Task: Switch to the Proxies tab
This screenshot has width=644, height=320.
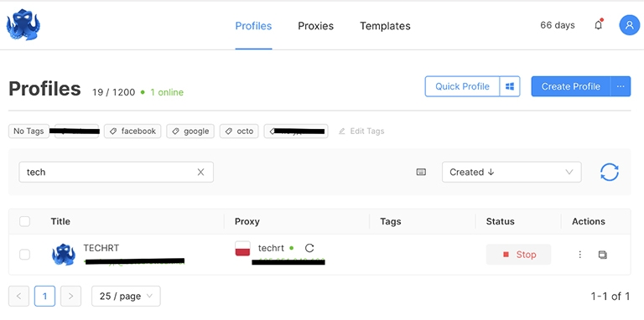Action: 315,26
